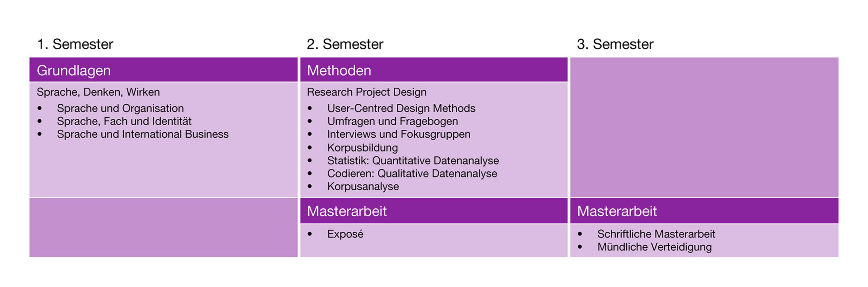Image resolution: width=868 pixels, height=287 pixels.
Task: Click 'Research Project Design' subtitle
Action: coord(367,92)
